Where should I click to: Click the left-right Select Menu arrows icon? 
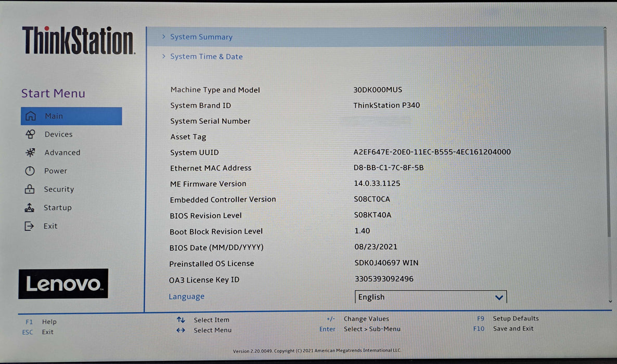[181, 330]
